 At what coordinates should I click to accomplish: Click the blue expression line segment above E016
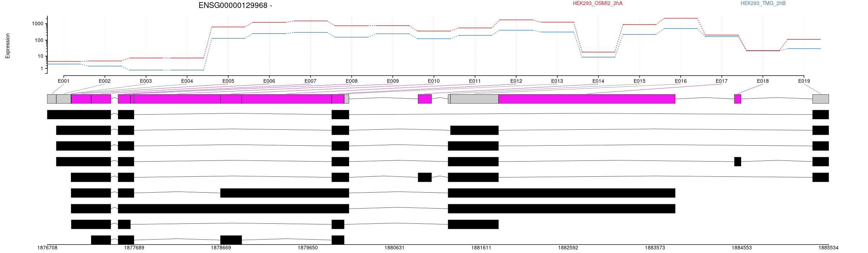point(681,28)
